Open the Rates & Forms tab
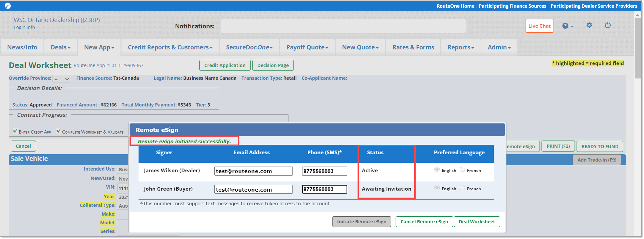644x239 pixels. (413, 47)
